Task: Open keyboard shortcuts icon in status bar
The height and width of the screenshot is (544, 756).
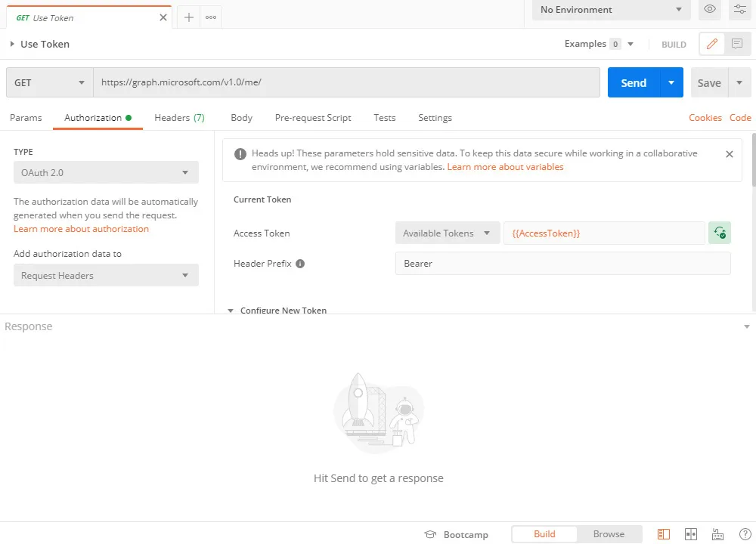Action: (718, 534)
